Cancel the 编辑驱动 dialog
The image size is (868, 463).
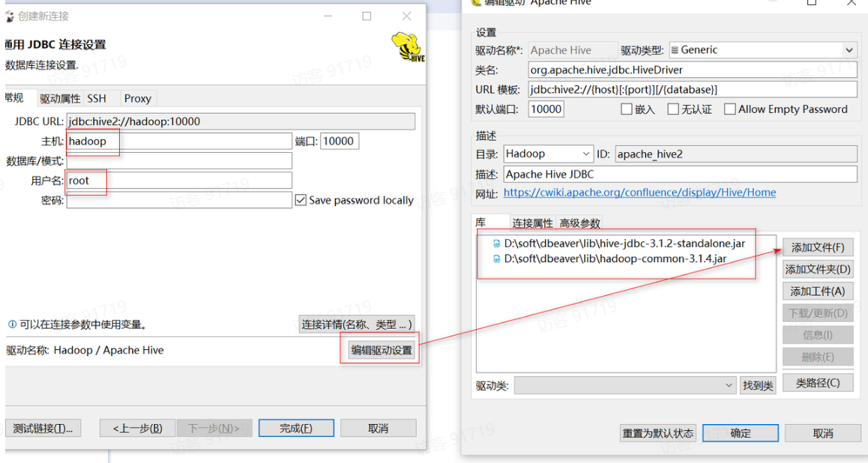click(x=822, y=433)
